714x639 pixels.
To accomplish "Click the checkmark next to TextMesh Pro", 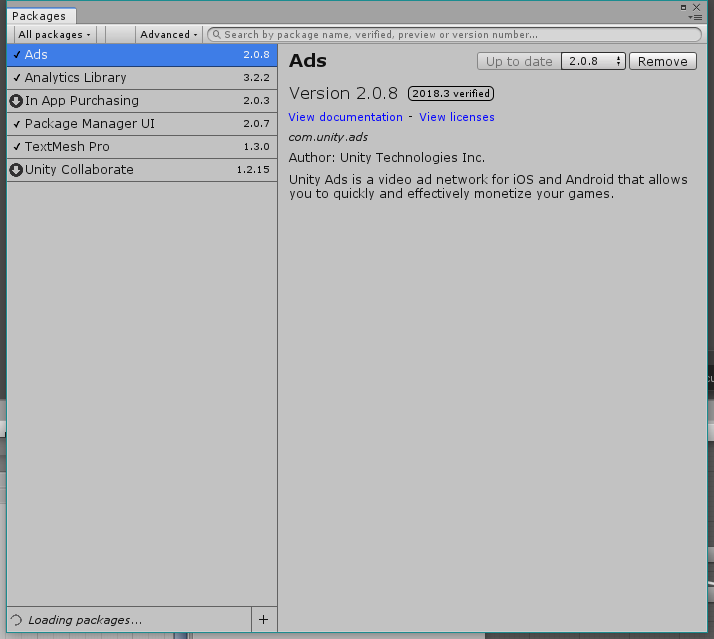I will (17, 147).
